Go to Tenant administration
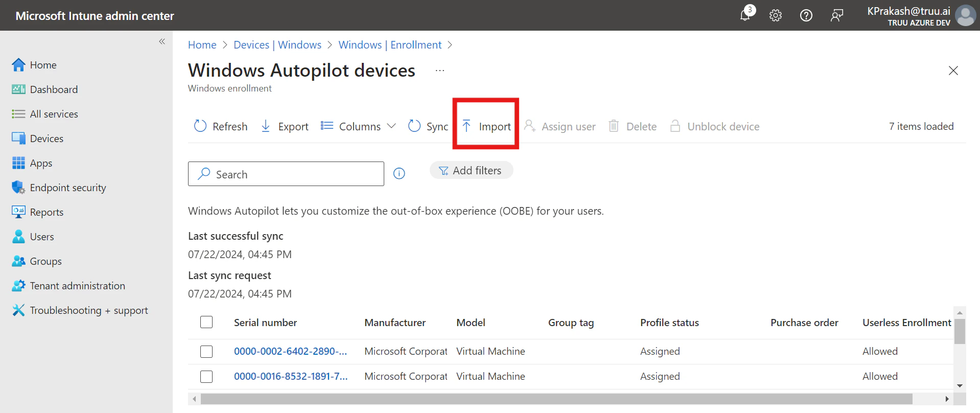The image size is (980, 413). (77, 286)
